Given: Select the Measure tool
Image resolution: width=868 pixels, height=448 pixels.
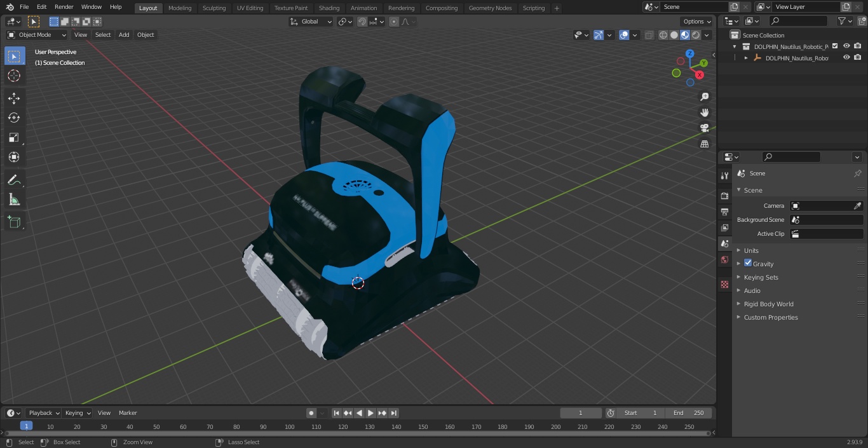Looking at the screenshot, I should click(14, 200).
